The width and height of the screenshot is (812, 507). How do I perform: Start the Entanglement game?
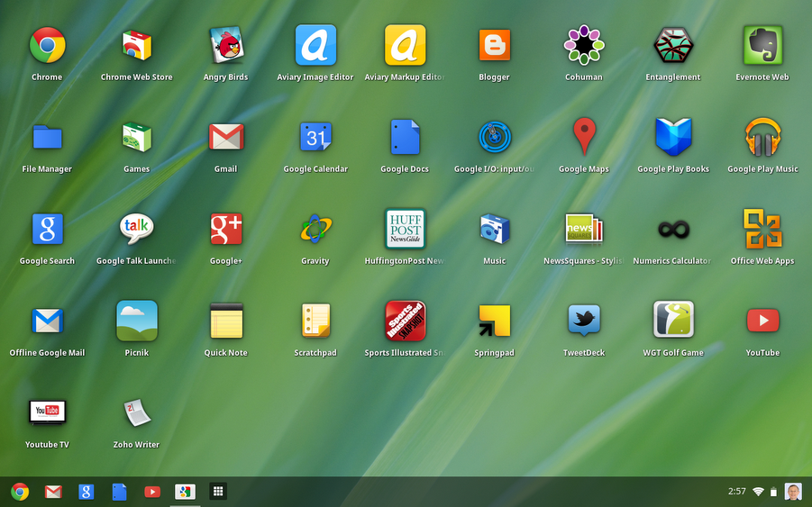coord(673,46)
